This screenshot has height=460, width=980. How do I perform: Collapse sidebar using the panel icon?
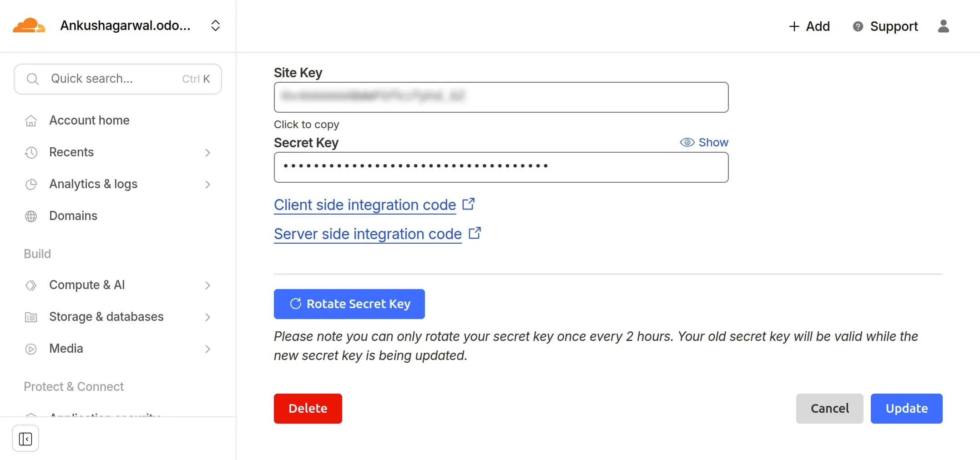coord(25,439)
